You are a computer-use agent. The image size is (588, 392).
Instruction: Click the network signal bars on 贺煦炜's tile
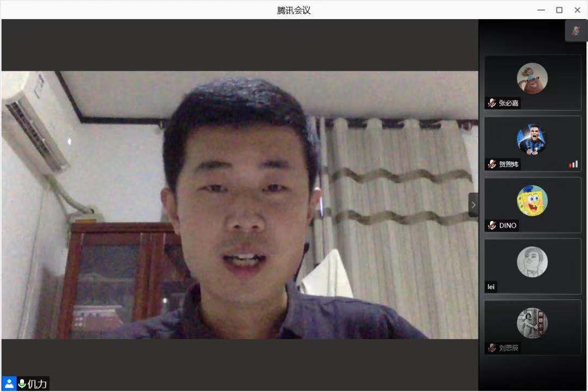tap(573, 164)
